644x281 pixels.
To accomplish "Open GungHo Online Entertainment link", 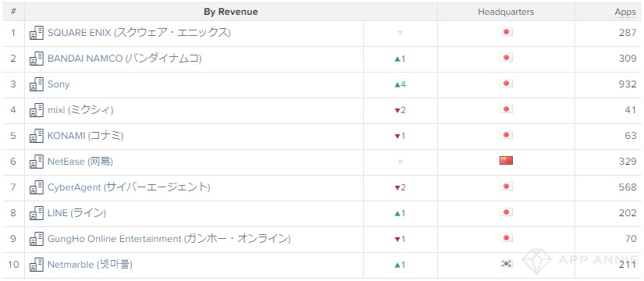I will coord(169,239).
